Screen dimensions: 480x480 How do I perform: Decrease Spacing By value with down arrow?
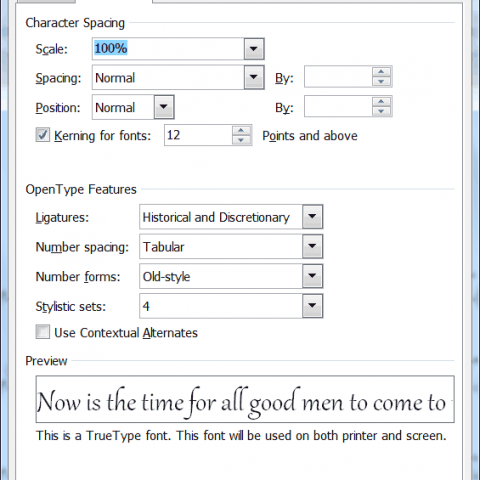point(381,81)
